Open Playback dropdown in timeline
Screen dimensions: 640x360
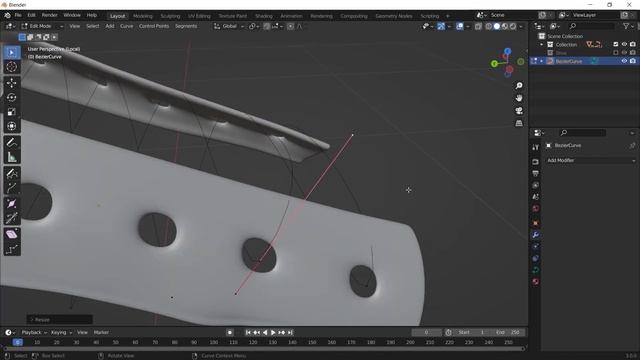click(x=34, y=332)
